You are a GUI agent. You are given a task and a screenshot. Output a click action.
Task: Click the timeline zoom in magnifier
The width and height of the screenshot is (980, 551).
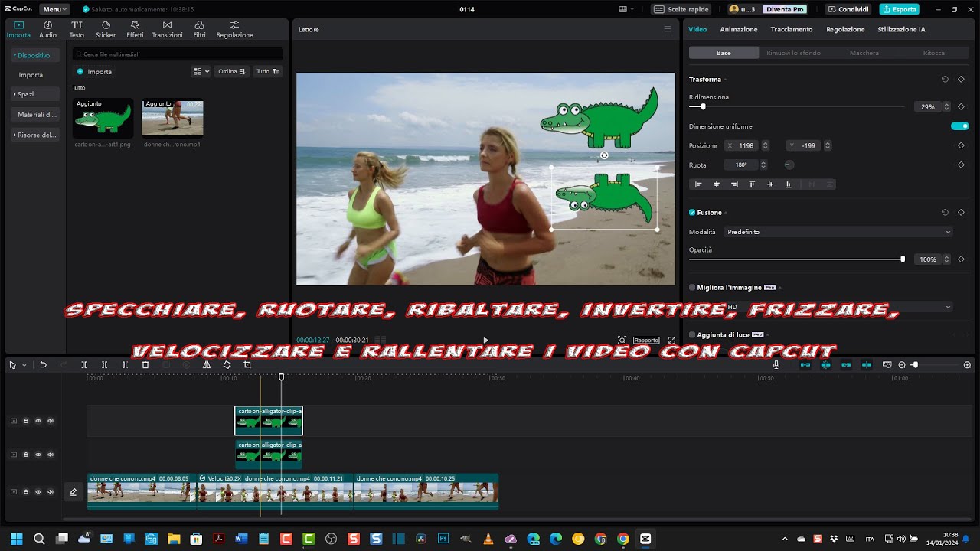pos(967,365)
